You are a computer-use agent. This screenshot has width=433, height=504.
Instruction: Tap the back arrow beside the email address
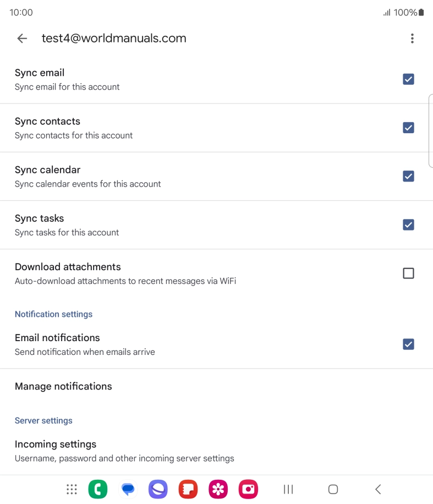22,39
